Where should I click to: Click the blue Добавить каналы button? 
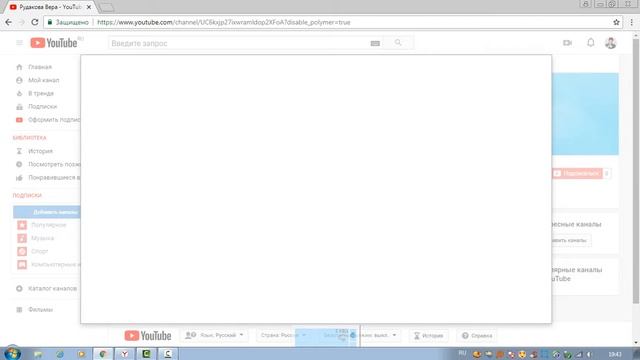point(47,212)
